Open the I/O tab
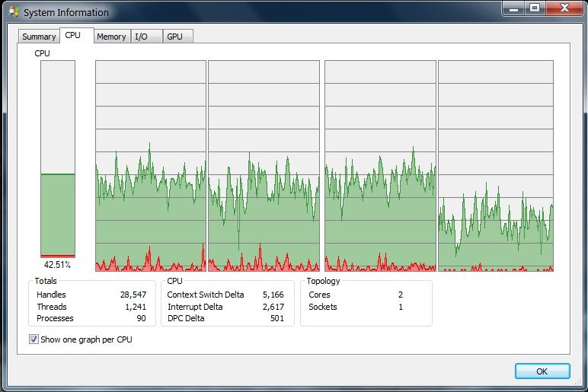This screenshot has width=588, height=392. (147, 37)
